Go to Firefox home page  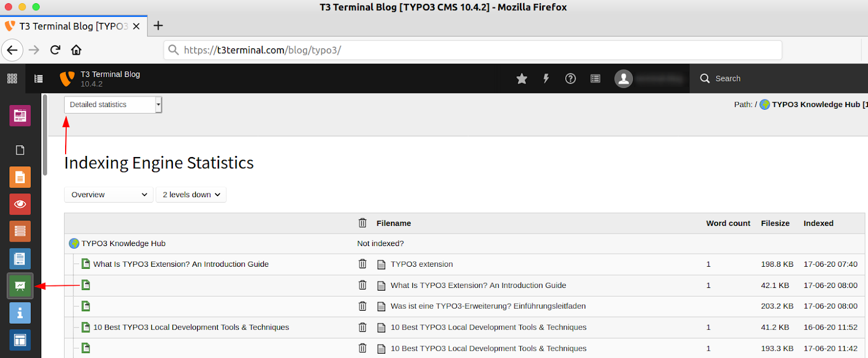pos(76,50)
